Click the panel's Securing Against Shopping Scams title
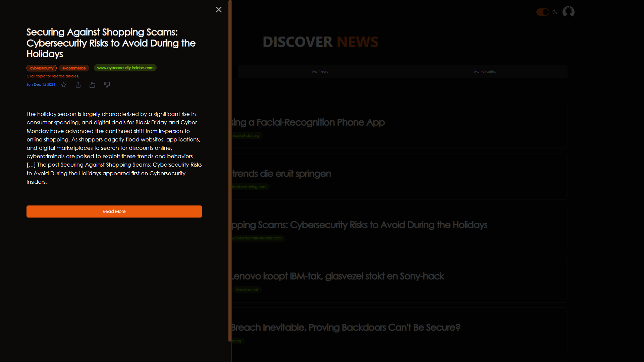Viewport: 644px width, 362px height. point(111,43)
